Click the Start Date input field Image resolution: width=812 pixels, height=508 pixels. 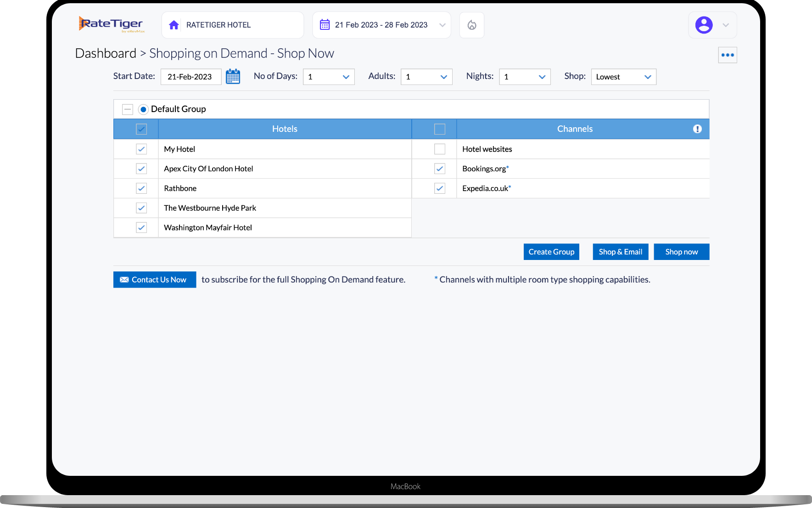tap(191, 77)
